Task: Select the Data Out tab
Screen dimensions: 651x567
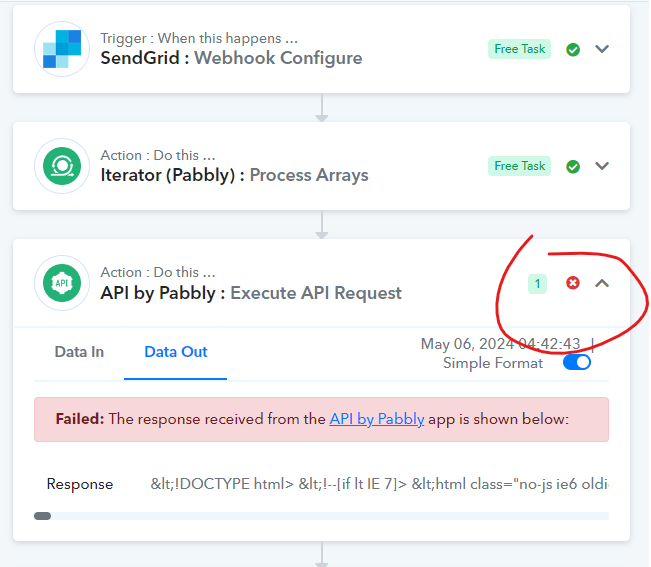Action: [176, 352]
